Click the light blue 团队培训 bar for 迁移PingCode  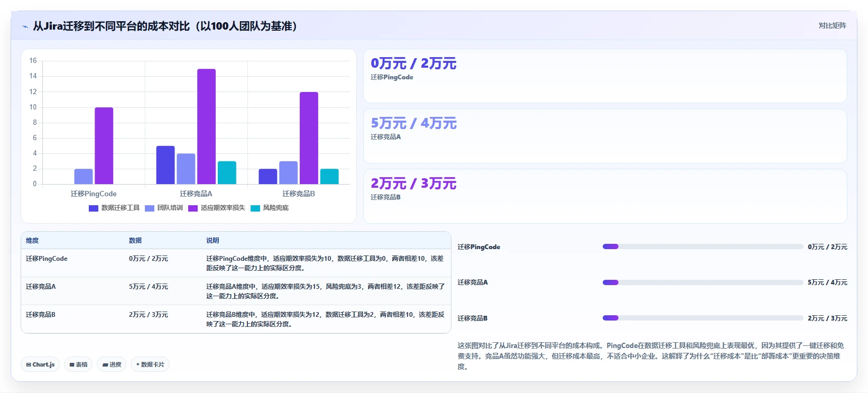[x=84, y=177]
